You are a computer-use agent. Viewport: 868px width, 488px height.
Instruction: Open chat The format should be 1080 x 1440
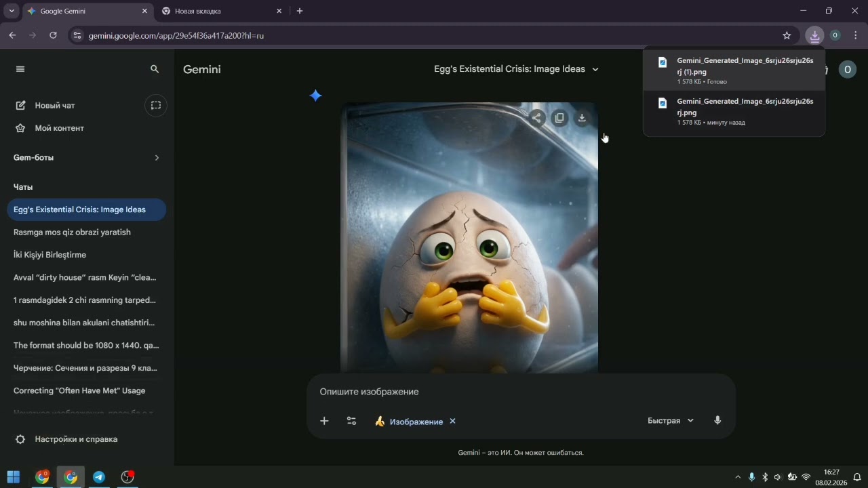coord(87,345)
